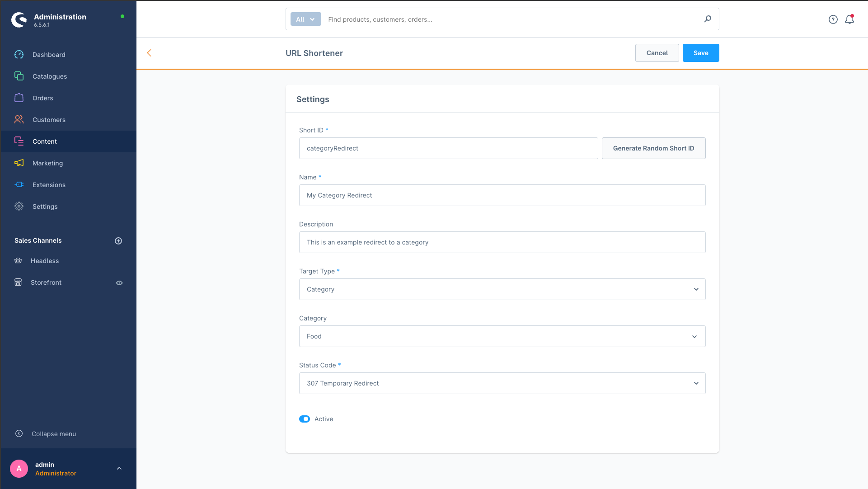Open the Category Food dropdown

click(502, 336)
